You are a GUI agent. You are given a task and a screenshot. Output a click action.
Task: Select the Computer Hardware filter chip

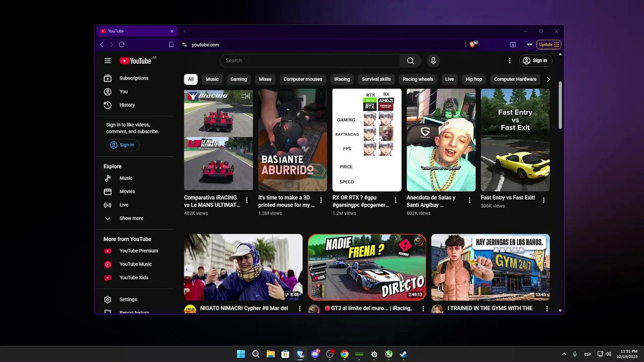(515, 79)
